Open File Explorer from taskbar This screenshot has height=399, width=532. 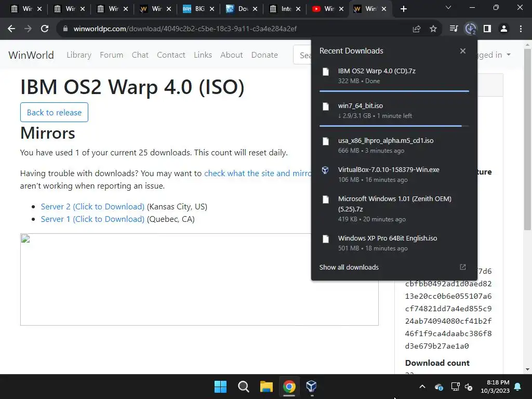click(x=267, y=387)
